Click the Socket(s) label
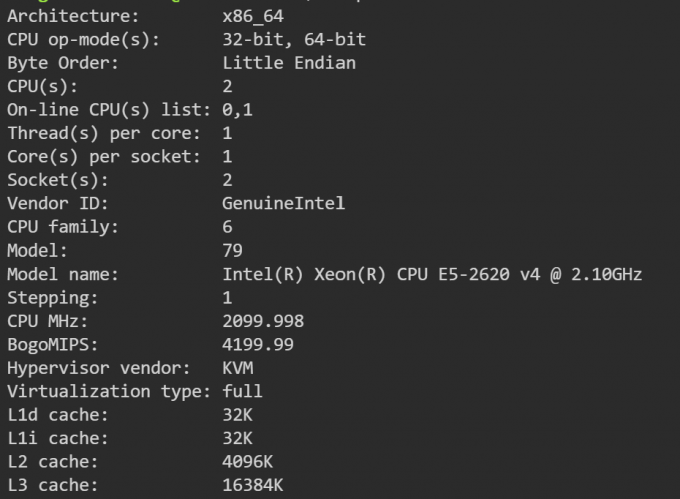The width and height of the screenshot is (680, 499). pos(58,180)
